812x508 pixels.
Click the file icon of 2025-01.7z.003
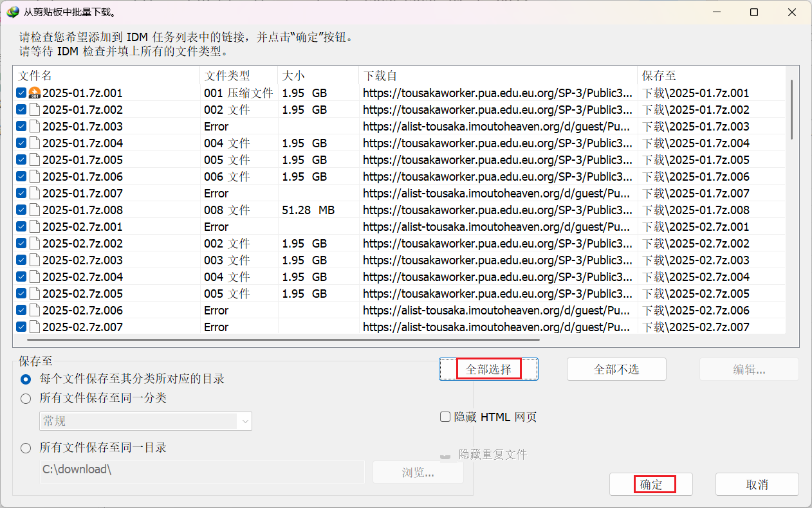[35, 127]
